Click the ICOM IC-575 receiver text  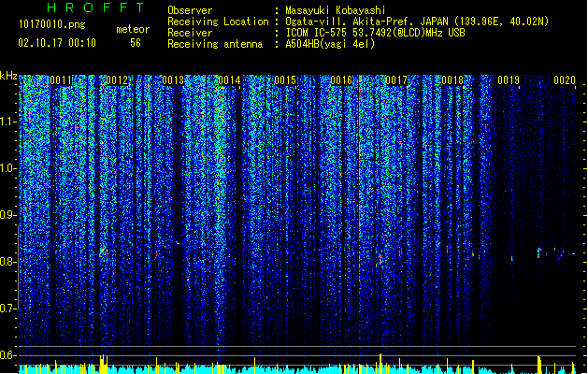click(x=376, y=33)
